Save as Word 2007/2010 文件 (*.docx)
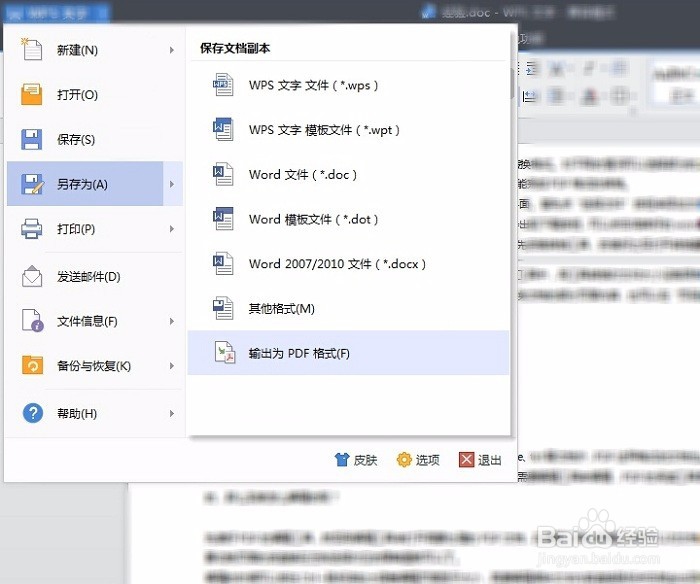Screen dimensions: 700x584 [x=348, y=263]
